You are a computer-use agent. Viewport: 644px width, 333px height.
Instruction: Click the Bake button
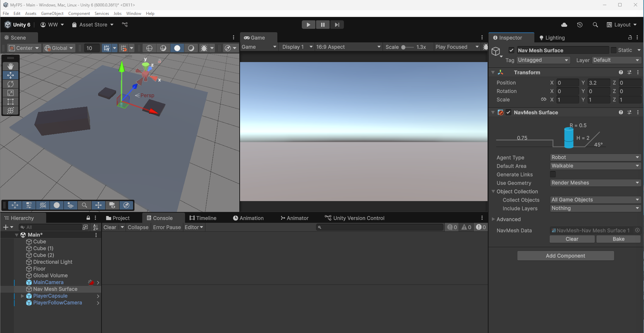click(618, 239)
